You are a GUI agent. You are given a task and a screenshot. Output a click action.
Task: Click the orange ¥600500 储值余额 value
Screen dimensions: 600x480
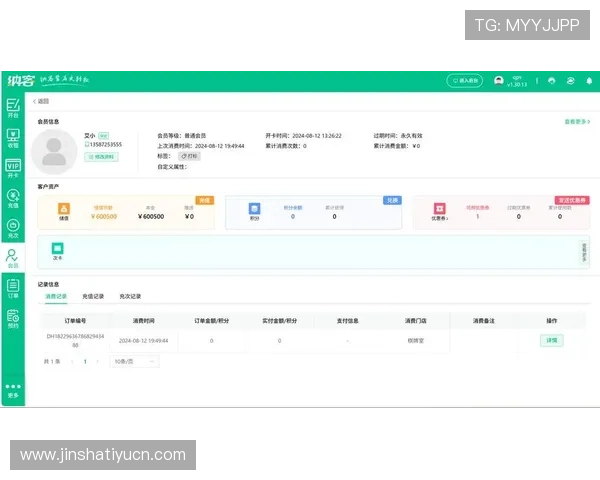(x=104, y=217)
